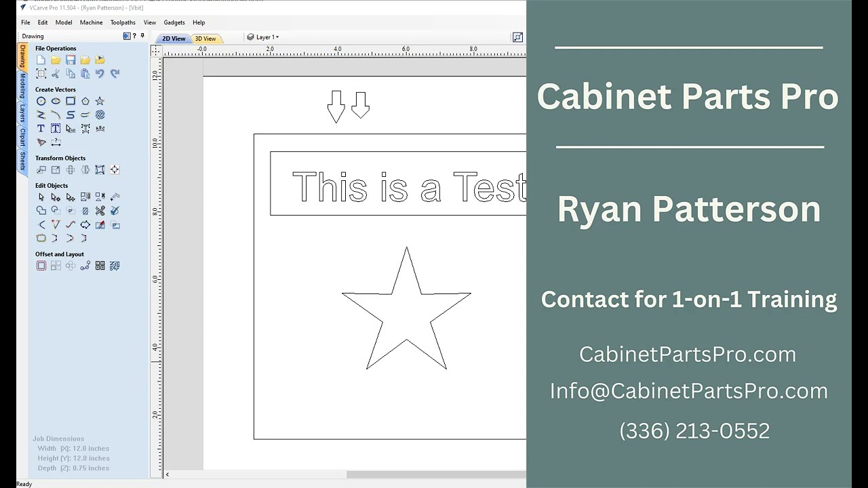868x488 pixels.
Task: Select the Draw Rectangle tool
Action: coord(71,101)
